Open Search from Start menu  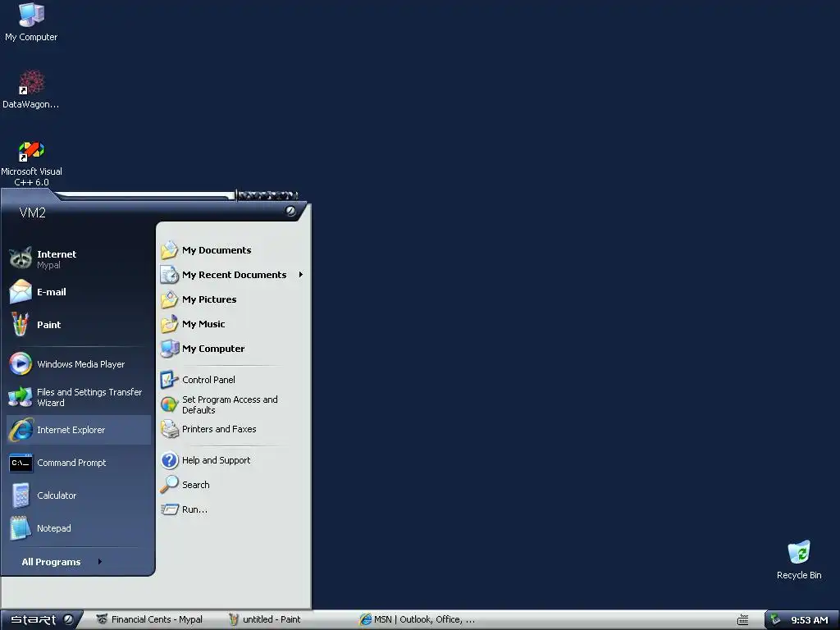(233, 485)
